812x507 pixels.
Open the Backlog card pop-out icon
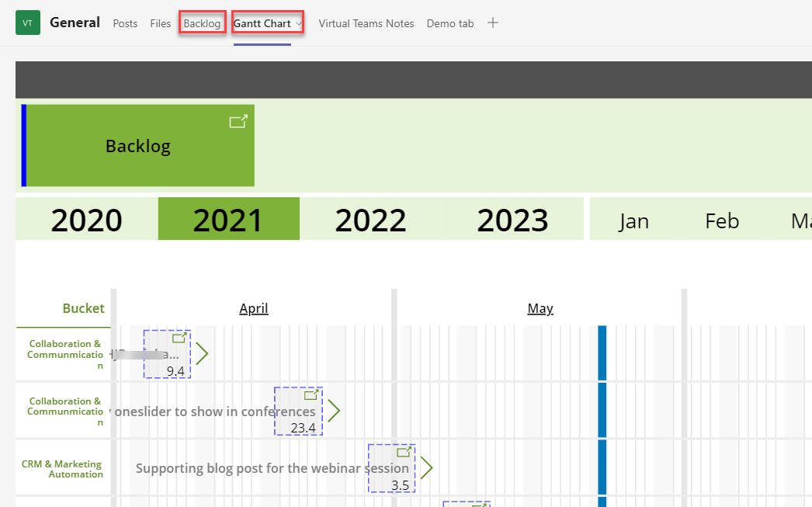pos(238,121)
